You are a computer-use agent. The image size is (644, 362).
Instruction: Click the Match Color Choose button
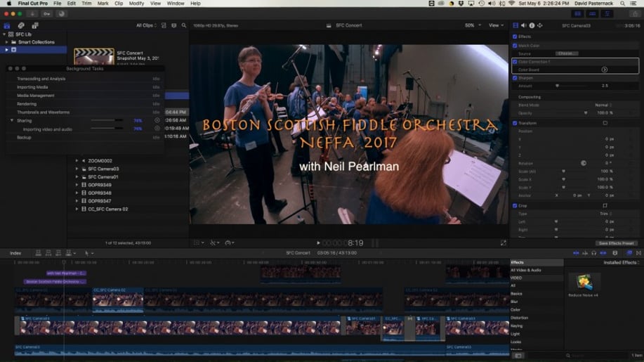[x=567, y=54]
